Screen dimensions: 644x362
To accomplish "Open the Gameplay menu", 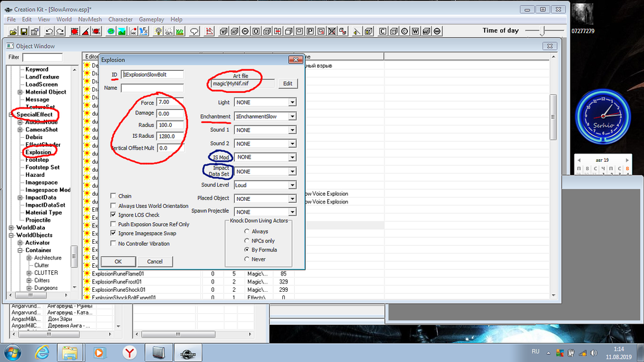I will point(150,19).
